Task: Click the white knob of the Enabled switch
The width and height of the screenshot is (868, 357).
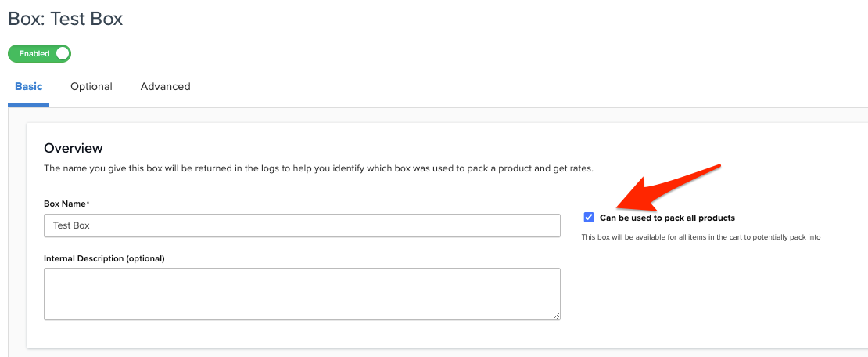Action: 63,54
